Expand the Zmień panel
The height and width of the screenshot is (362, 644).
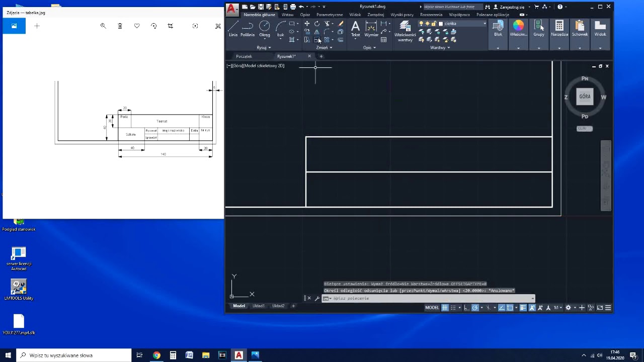[x=324, y=48]
